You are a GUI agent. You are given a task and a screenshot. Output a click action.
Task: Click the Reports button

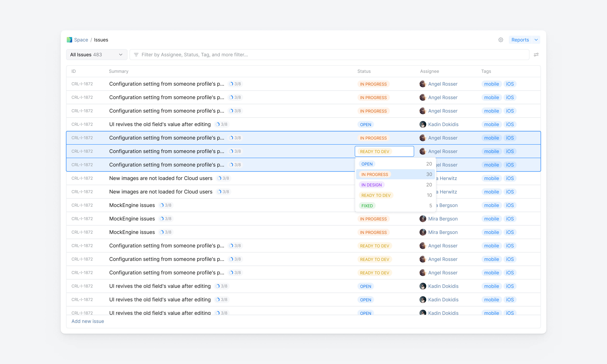tap(520, 40)
